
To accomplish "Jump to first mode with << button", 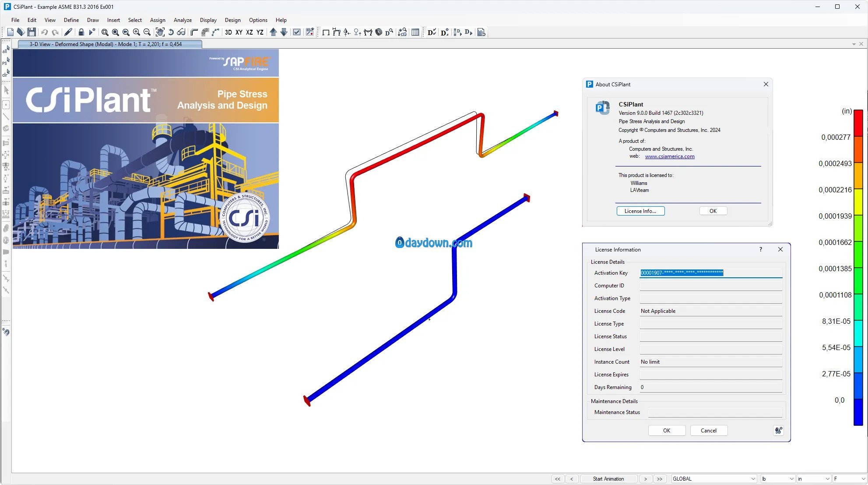I will tap(558, 479).
